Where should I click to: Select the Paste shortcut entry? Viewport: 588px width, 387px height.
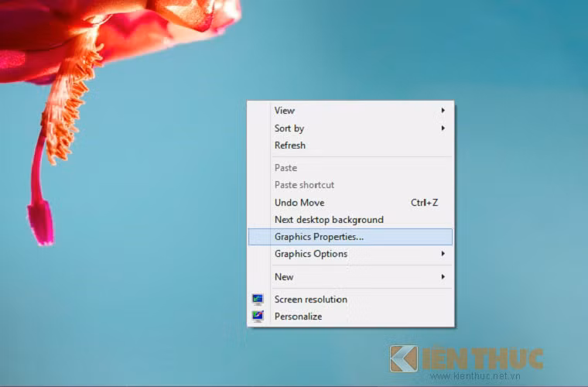coord(350,185)
